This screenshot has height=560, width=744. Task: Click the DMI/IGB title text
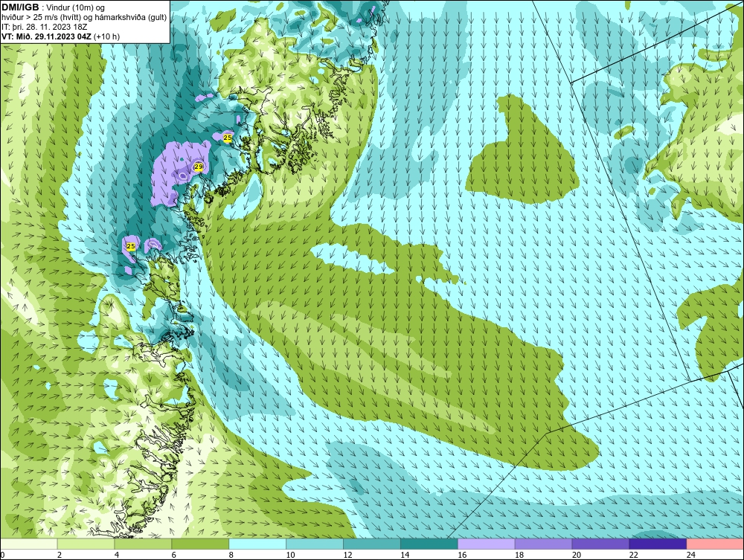[20, 7]
